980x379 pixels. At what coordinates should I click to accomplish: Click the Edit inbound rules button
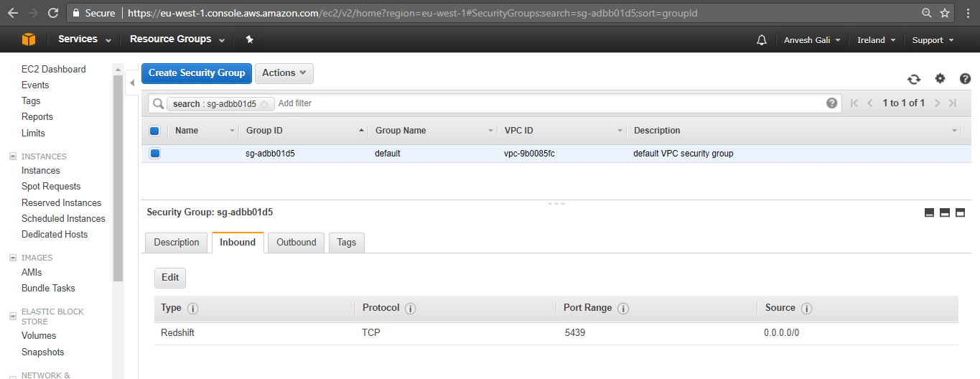pyautogui.click(x=170, y=278)
